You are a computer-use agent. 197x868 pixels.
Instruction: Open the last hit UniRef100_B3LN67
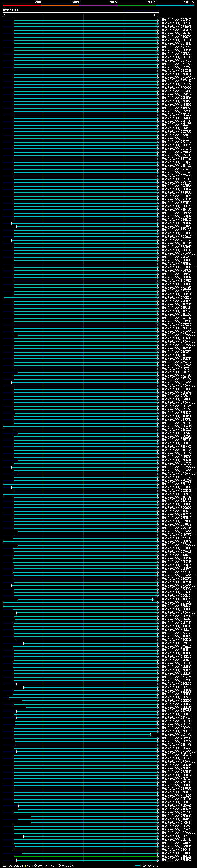[x=177, y=860]
